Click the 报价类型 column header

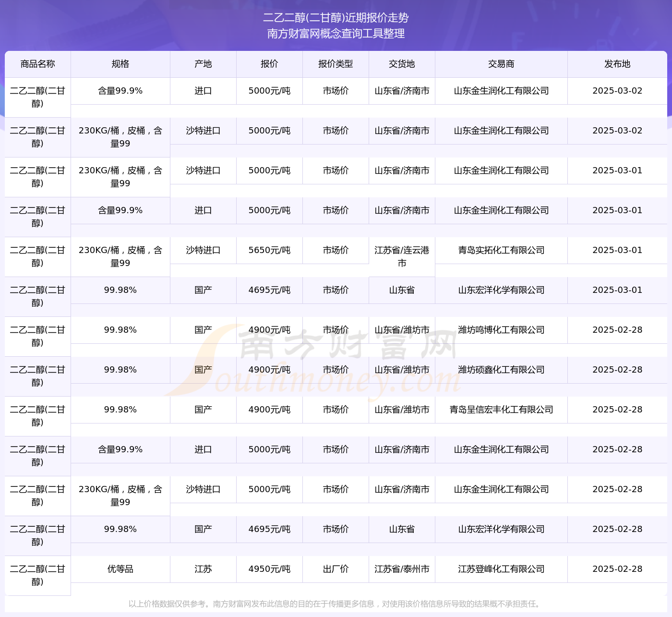coord(336,64)
